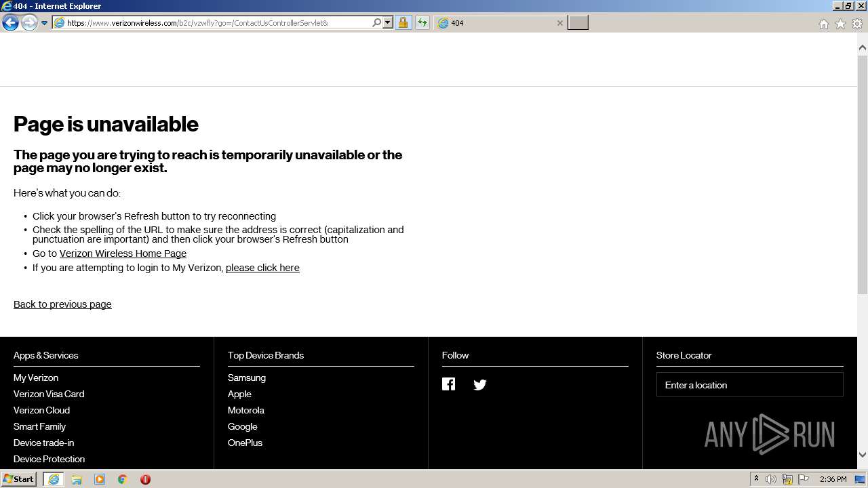Open OnePlus brand link
Viewport: 868px width, 488px height.
245,443
